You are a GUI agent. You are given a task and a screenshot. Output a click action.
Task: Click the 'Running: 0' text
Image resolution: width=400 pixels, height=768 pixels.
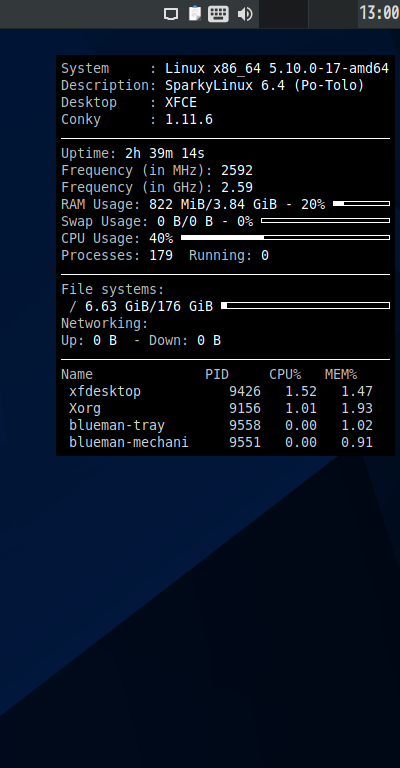point(229,255)
